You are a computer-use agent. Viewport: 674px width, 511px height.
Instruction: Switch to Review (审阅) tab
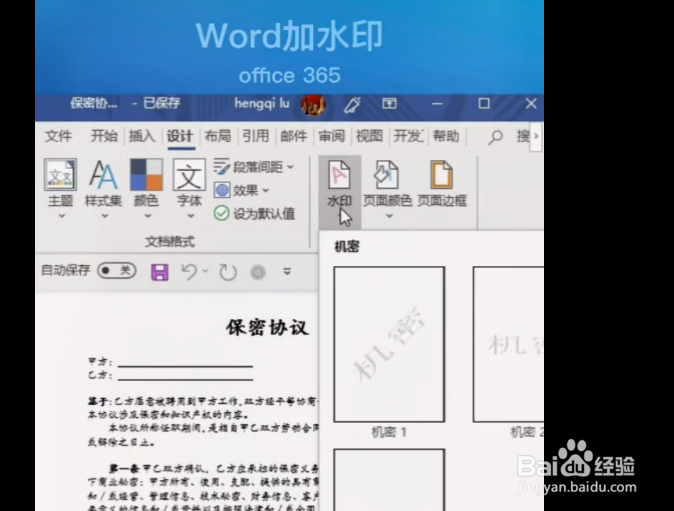click(x=331, y=136)
